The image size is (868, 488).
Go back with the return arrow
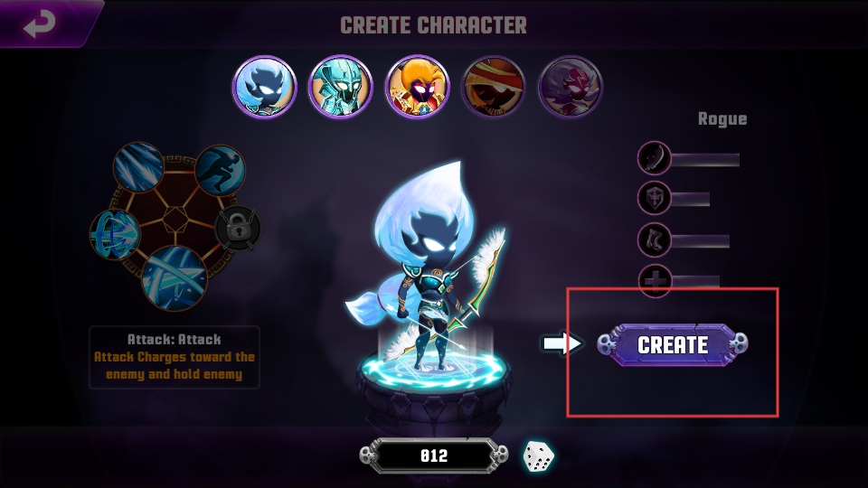pyautogui.click(x=40, y=23)
